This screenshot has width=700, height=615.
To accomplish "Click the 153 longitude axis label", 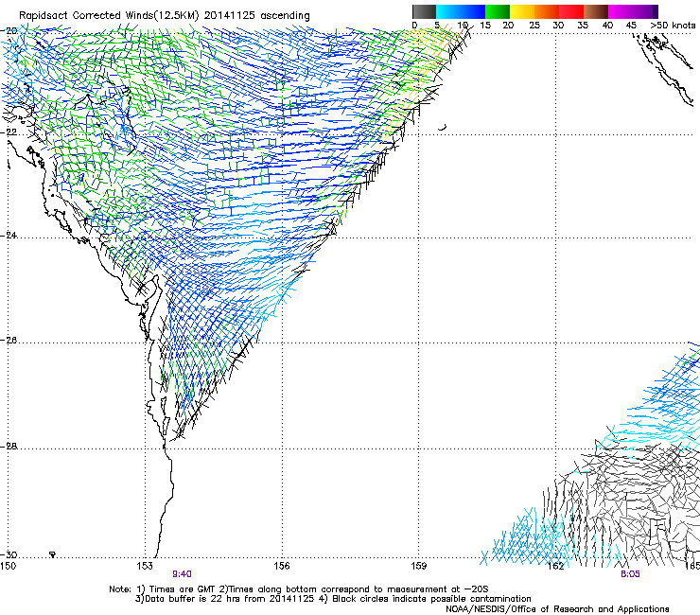I will tap(145, 567).
